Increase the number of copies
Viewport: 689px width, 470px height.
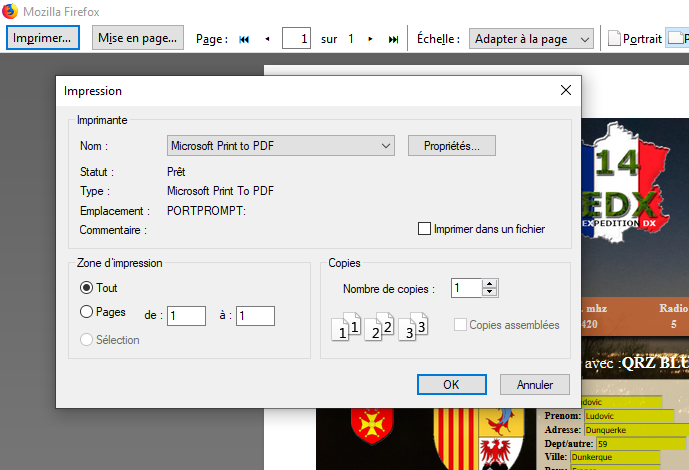pos(489,284)
